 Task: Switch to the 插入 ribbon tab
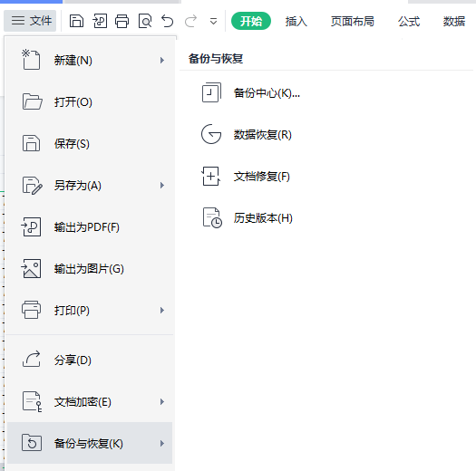pyautogui.click(x=296, y=22)
